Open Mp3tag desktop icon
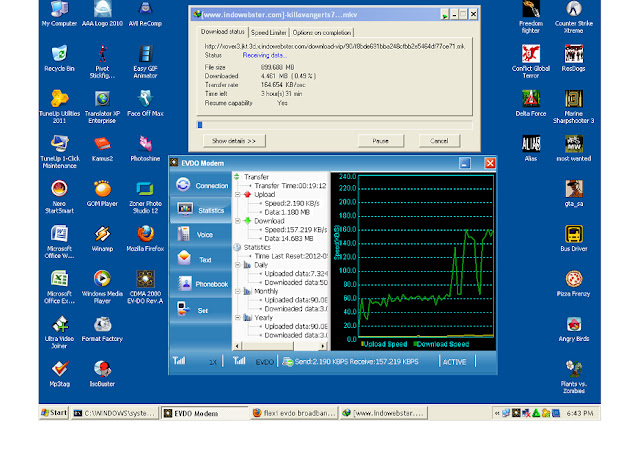The image size is (640, 450). pos(60,374)
